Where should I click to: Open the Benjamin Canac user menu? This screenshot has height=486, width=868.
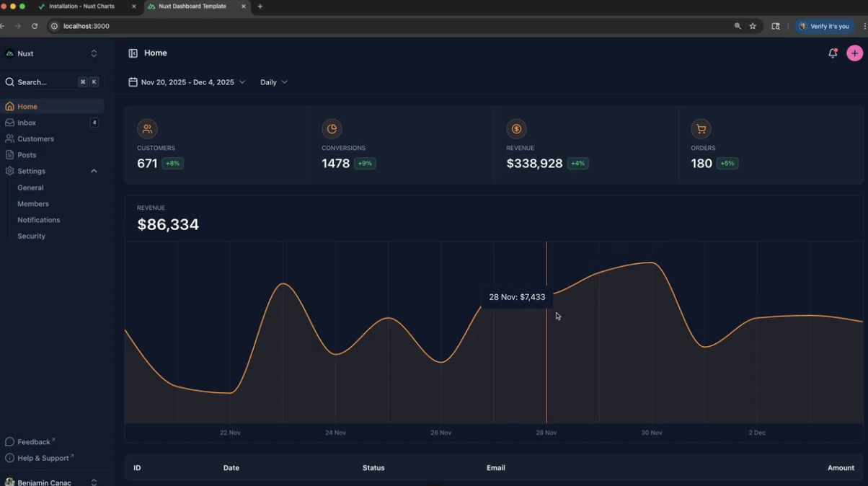(x=52, y=482)
